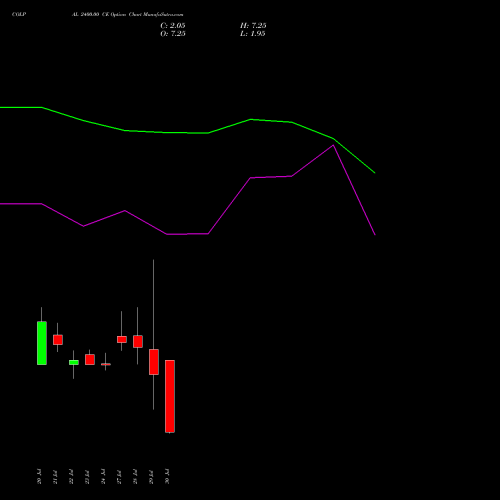Click the 'CE Options Chart' title text
The image size is (500, 500).
pos(121,14)
